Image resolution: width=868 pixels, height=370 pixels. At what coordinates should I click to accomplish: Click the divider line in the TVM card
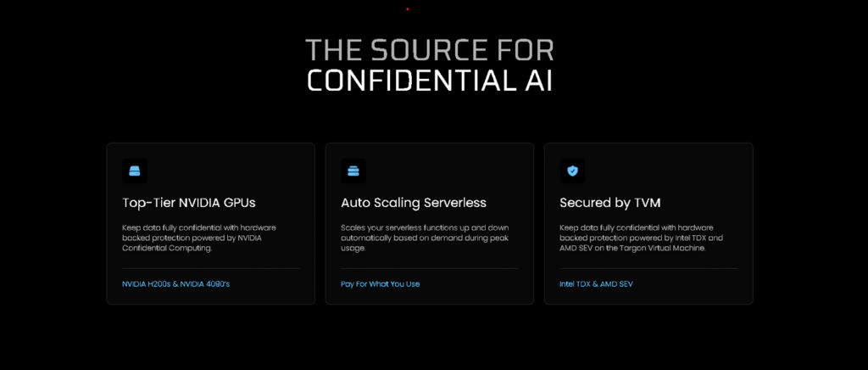pos(648,268)
